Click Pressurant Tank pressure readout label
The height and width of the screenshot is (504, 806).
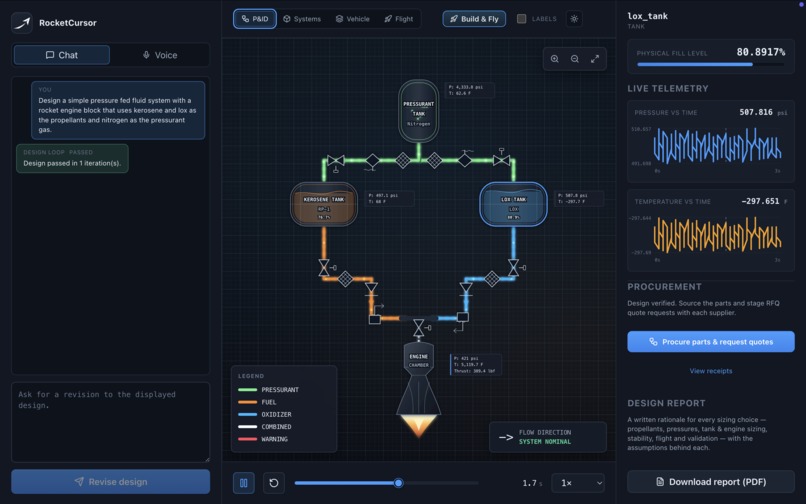pyautogui.click(x=469, y=90)
